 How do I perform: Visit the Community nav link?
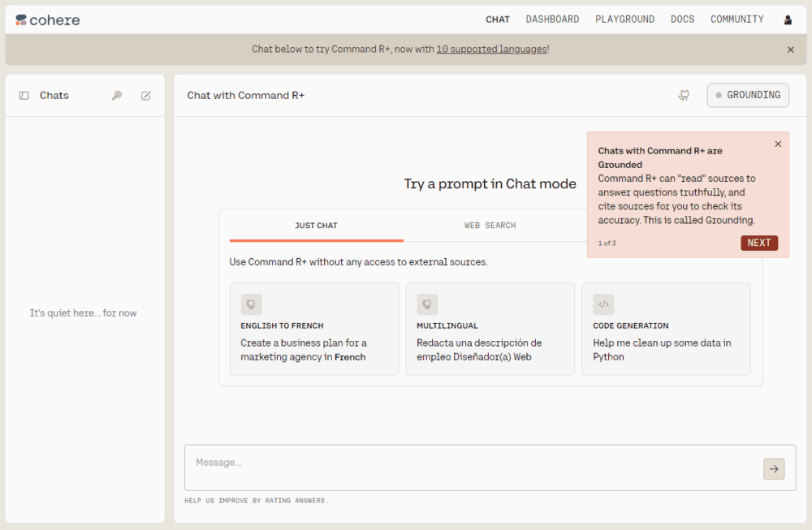point(737,19)
